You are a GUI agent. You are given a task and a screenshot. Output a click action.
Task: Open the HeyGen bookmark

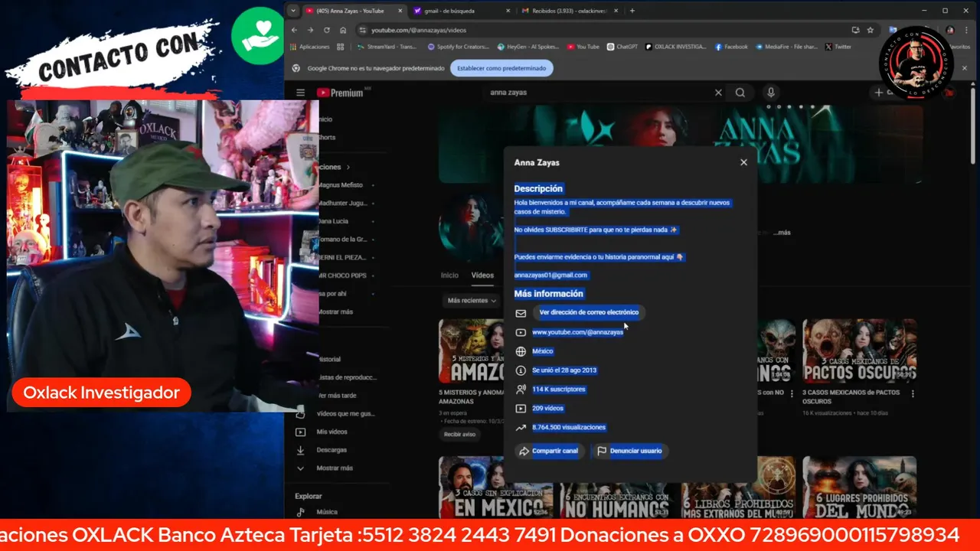(x=528, y=47)
